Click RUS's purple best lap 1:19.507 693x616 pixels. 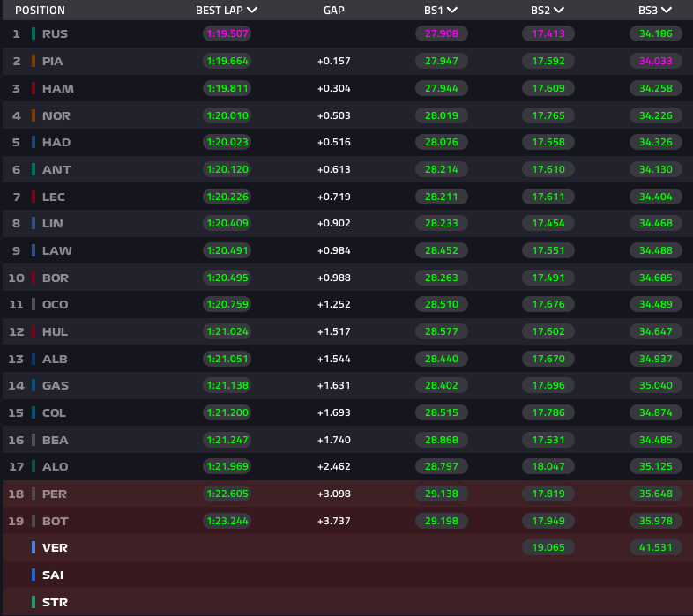(227, 34)
